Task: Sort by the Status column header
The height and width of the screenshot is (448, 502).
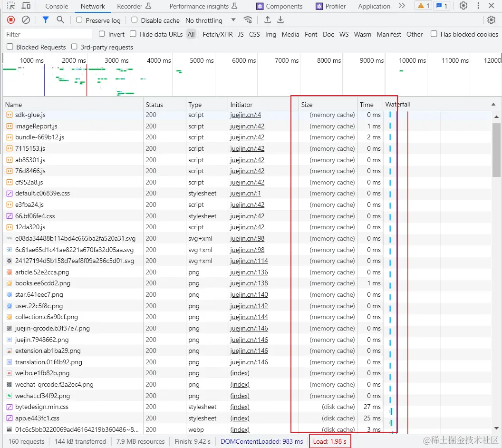Action: [164, 105]
